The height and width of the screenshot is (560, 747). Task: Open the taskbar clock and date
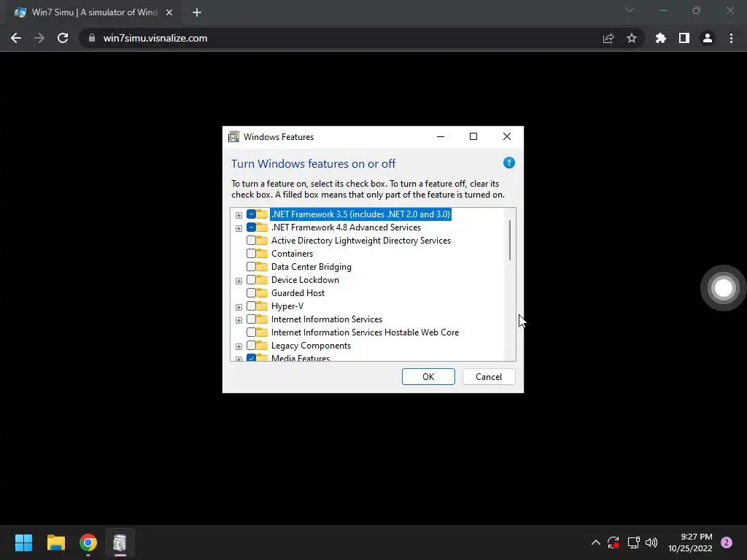(x=690, y=542)
